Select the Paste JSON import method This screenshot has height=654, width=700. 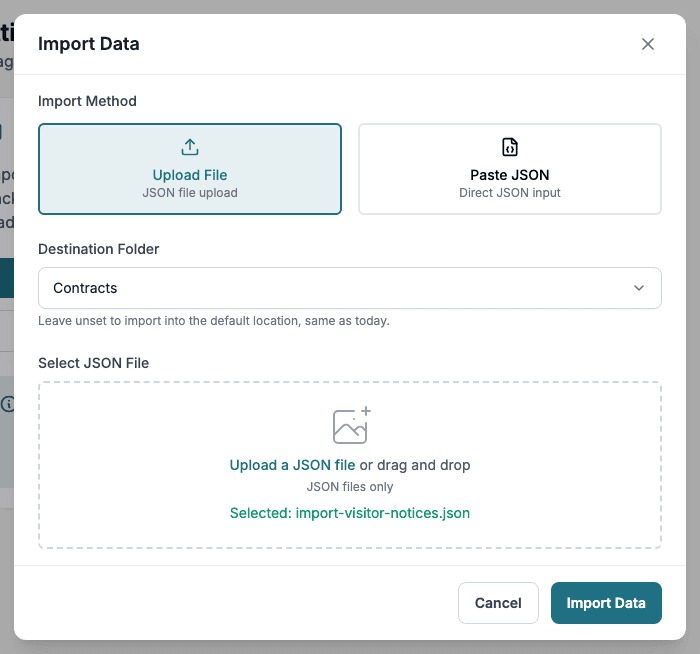pyautogui.click(x=510, y=169)
